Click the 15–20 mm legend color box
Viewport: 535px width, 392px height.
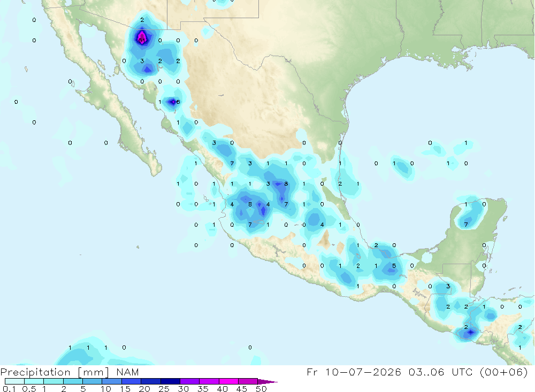tap(131, 381)
